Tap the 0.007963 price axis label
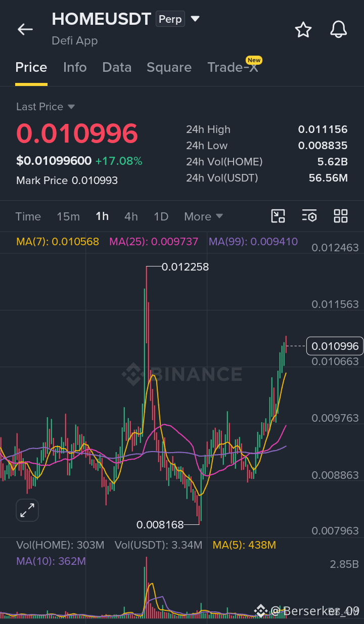364x624 pixels. click(x=335, y=531)
